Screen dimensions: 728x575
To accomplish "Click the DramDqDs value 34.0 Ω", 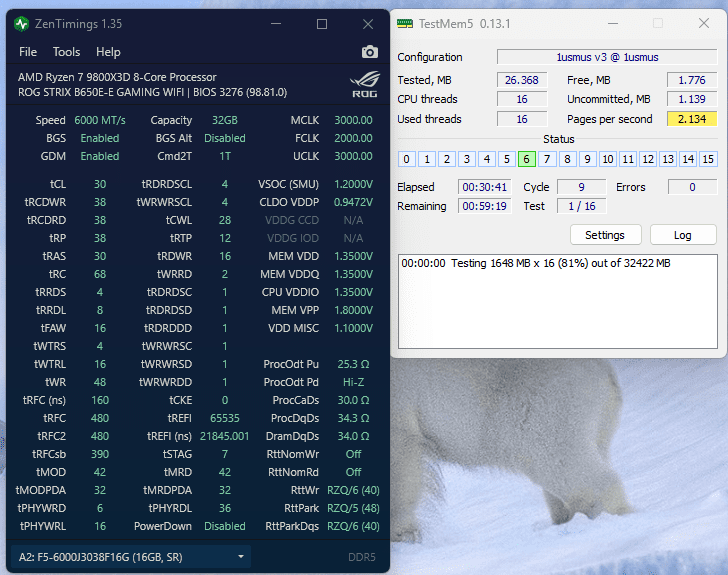I will 353,436.
